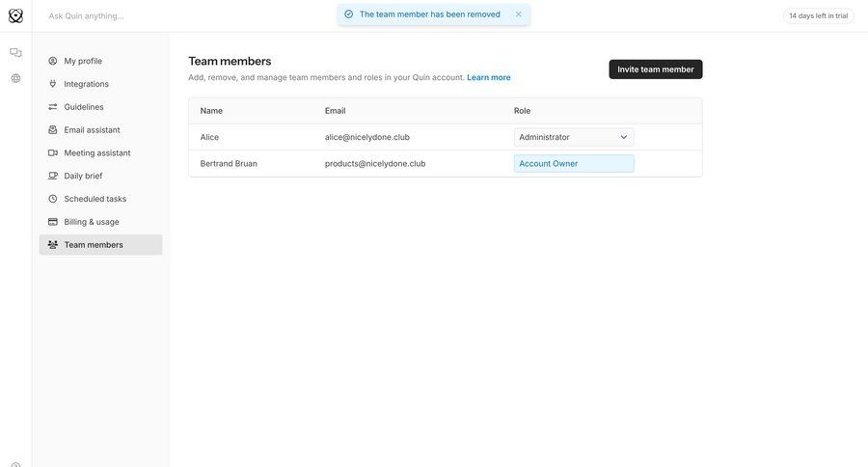
Task: Click the Role column header
Action: [x=522, y=111]
